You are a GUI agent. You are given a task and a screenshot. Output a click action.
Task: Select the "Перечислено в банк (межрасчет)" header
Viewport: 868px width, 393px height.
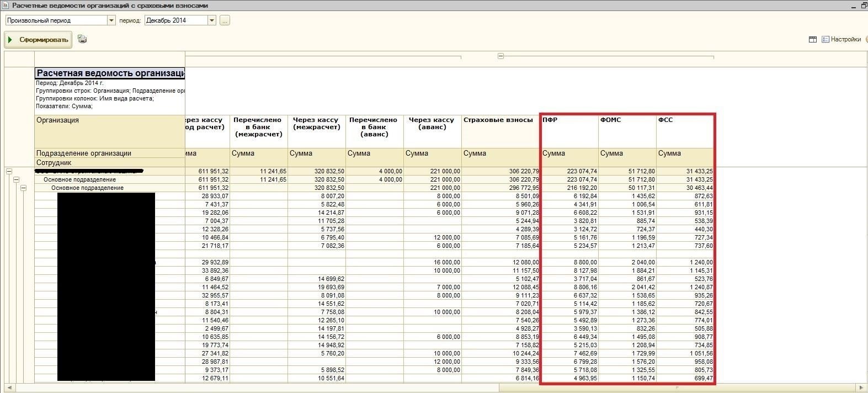[259, 131]
